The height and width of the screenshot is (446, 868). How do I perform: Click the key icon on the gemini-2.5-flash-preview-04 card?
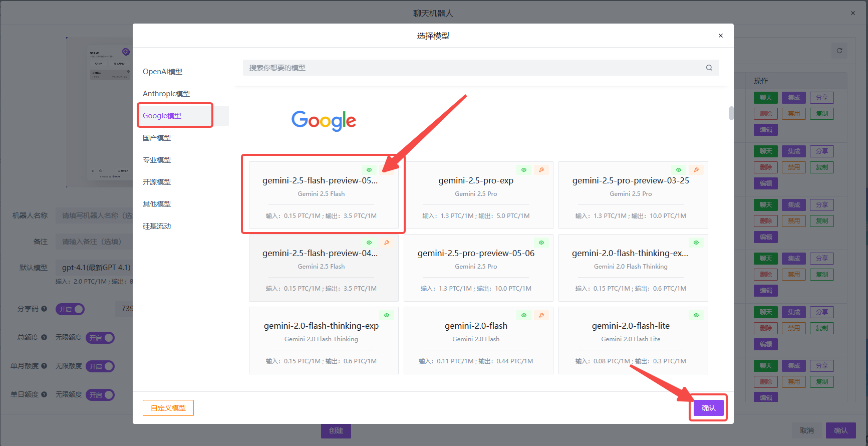(387, 243)
